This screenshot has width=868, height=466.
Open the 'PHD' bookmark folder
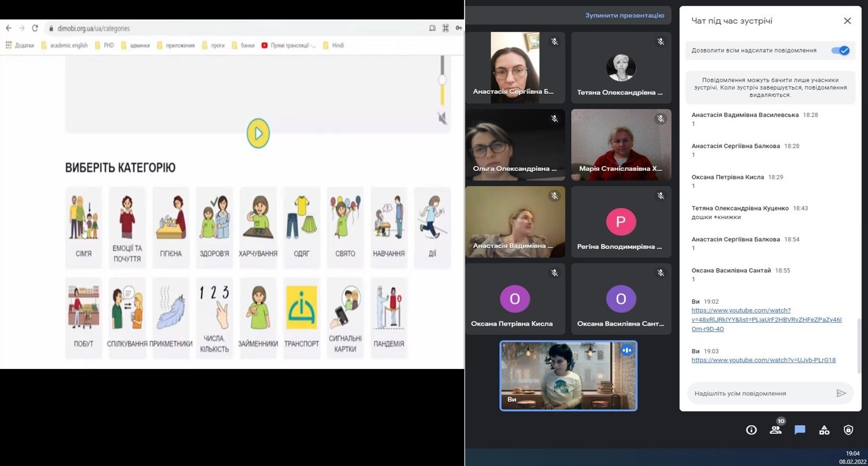pyautogui.click(x=104, y=45)
